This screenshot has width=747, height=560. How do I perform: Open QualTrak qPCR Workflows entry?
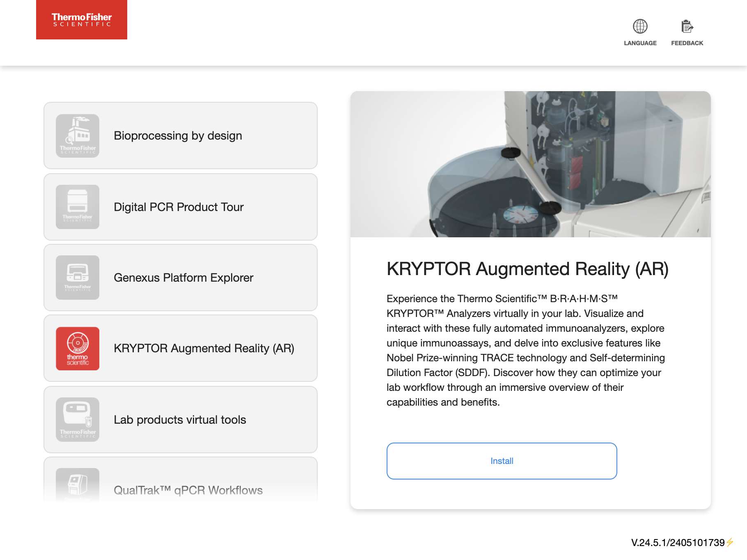click(x=181, y=480)
